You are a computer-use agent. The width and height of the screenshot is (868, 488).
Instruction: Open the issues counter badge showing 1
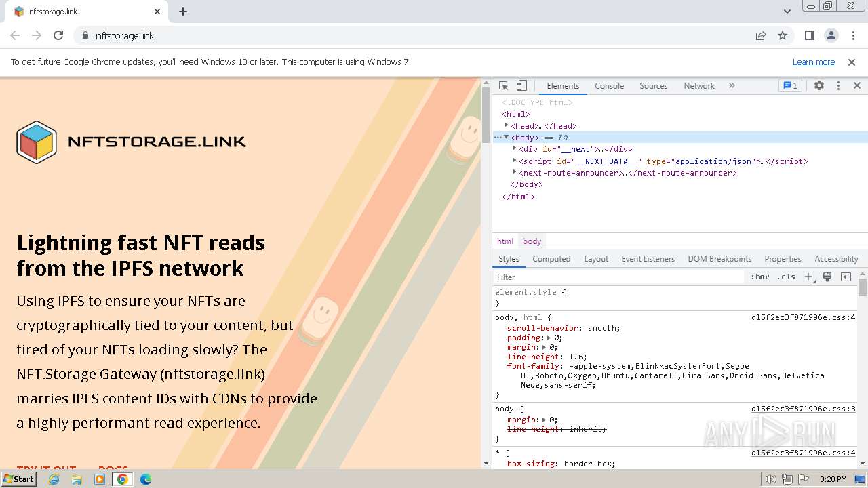coord(790,86)
